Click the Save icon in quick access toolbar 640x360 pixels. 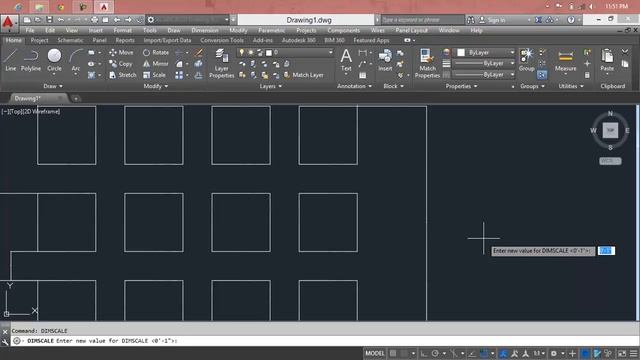pos(49,20)
